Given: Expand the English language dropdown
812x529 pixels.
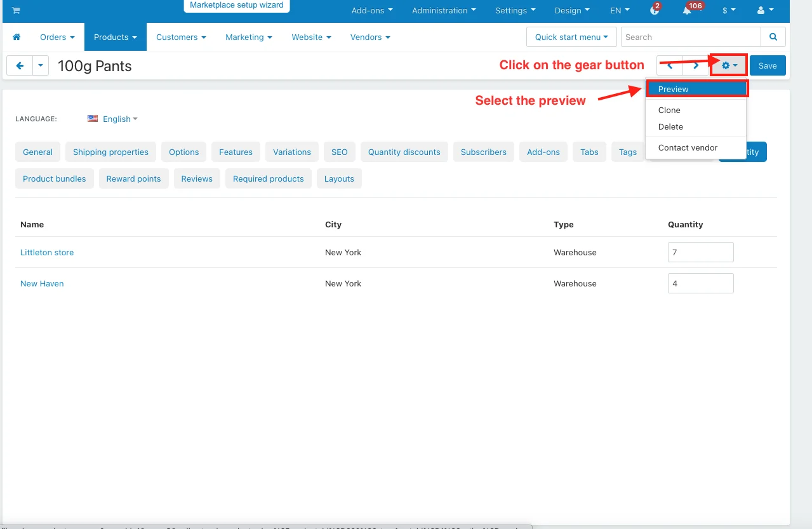Looking at the screenshot, I should [112, 119].
